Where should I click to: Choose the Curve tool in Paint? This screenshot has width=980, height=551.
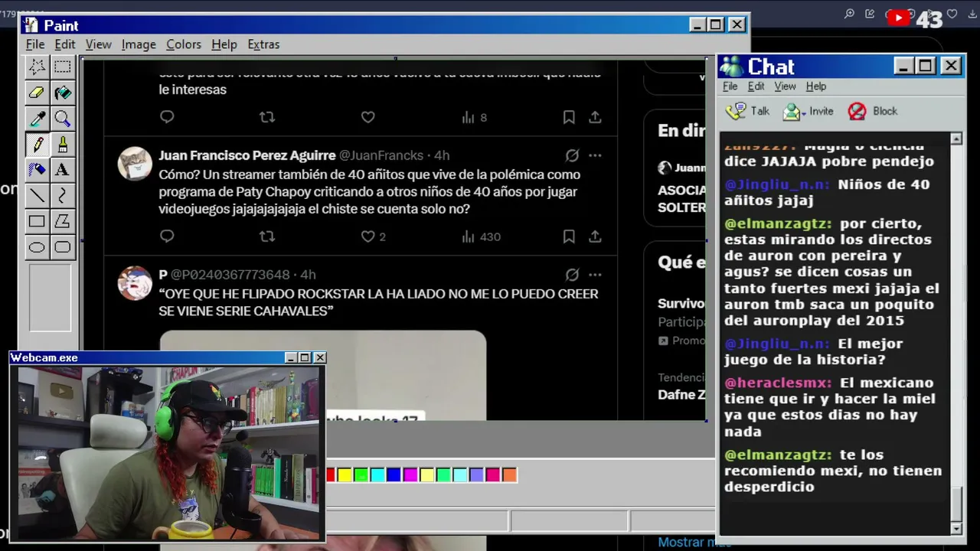[x=63, y=196]
